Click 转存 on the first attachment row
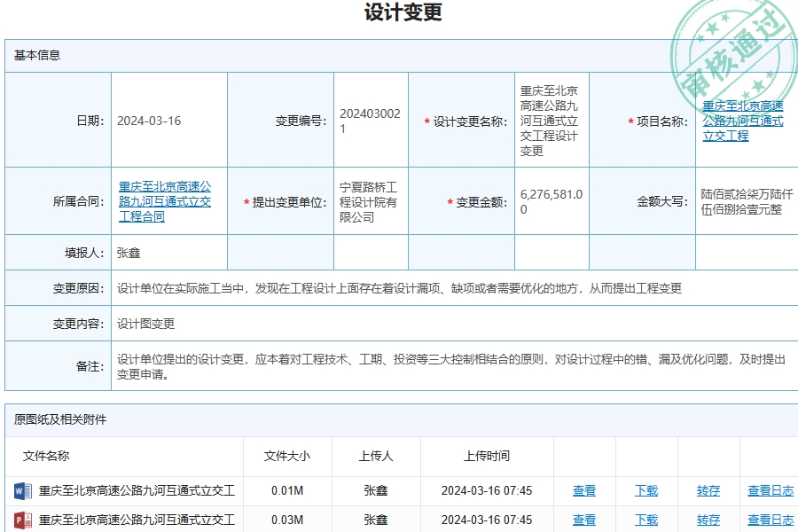The image size is (798, 532). click(707, 490)
